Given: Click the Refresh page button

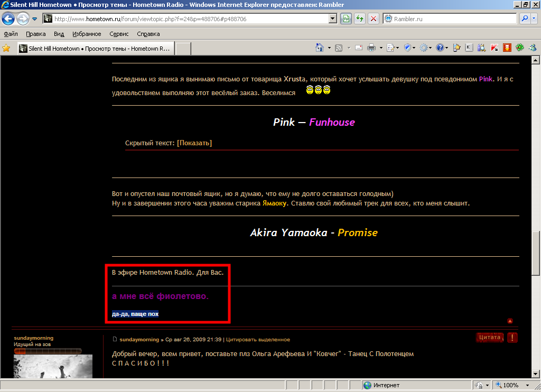Looking at the screenshot, I should pyautogui.click(x=360, y=18).
